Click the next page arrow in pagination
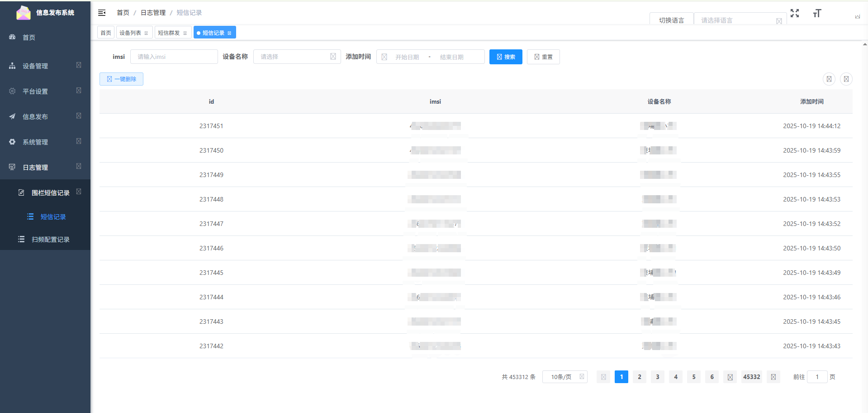 tap(773, 377)
